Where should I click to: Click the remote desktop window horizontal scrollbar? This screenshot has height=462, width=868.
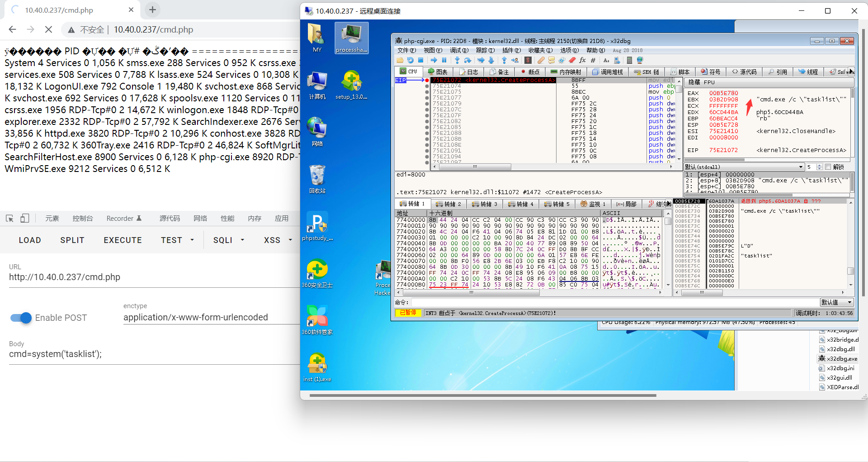pyautogui.click(x=483, y=395)
